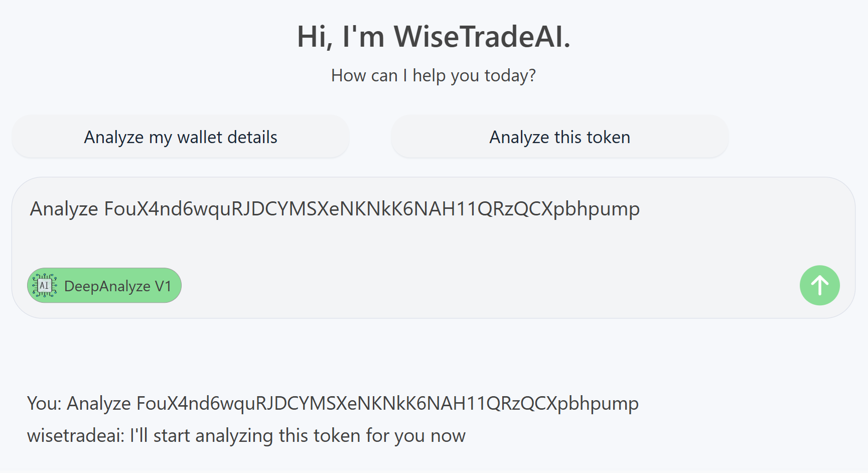Click the word 'Analyze' in your sent message
Viewport: 868px width, 473px height.
(99, 403)
